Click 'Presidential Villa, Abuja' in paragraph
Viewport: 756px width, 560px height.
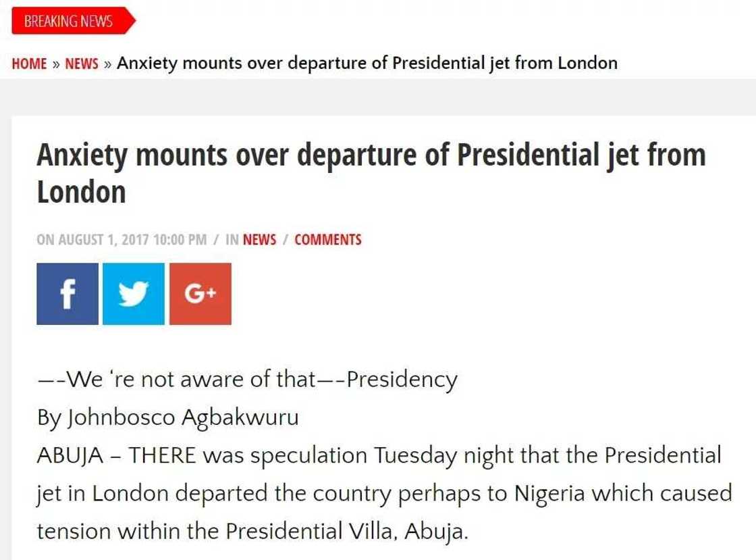pyautogui.click(x=346, y=532)
